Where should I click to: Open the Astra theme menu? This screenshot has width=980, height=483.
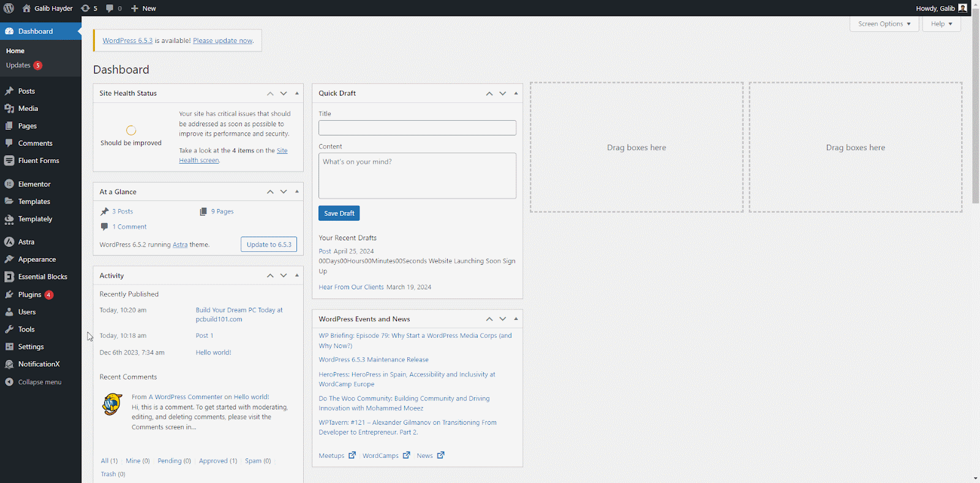coord(26,242)
